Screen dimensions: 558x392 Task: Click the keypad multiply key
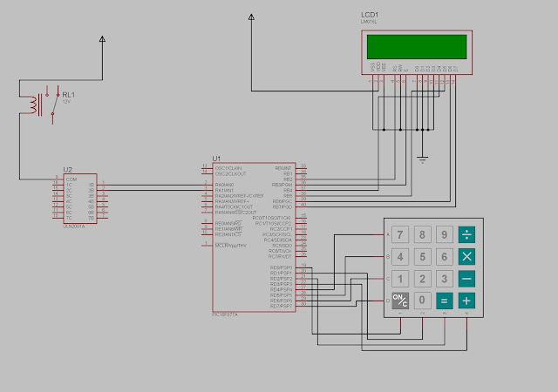pos(466,257)
